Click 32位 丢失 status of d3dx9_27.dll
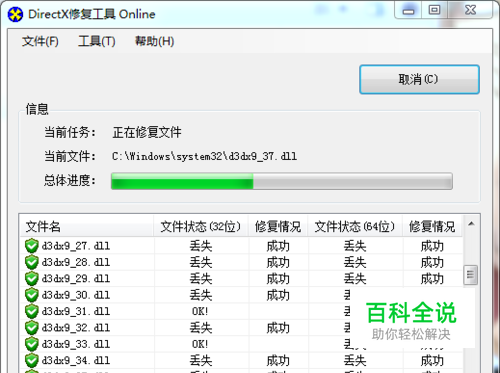Screen dimensions: 500x373 [201, 246]
